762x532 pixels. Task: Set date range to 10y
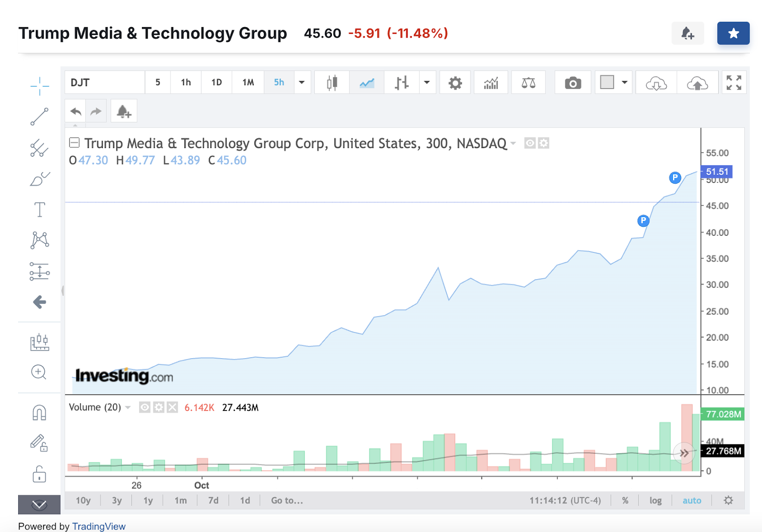(x=83, y=501)
